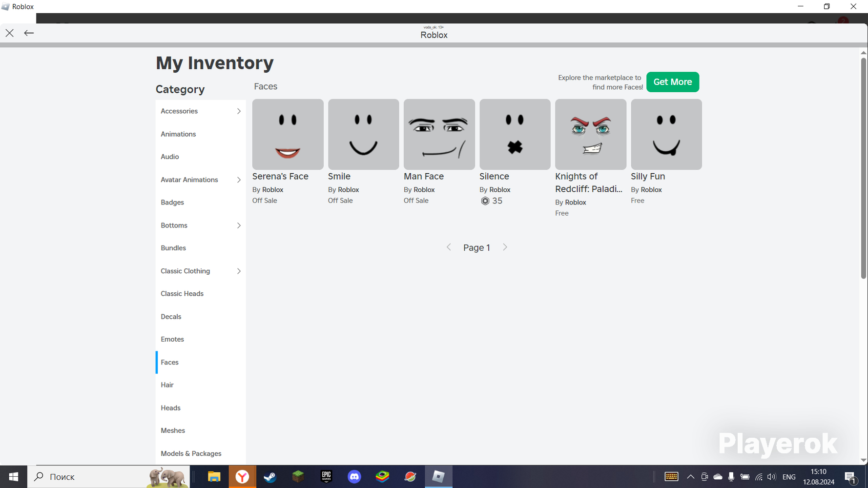Go back using the left arrow icon
The height and width of the screenshot is (488, 868).
[x=29, y=33]
